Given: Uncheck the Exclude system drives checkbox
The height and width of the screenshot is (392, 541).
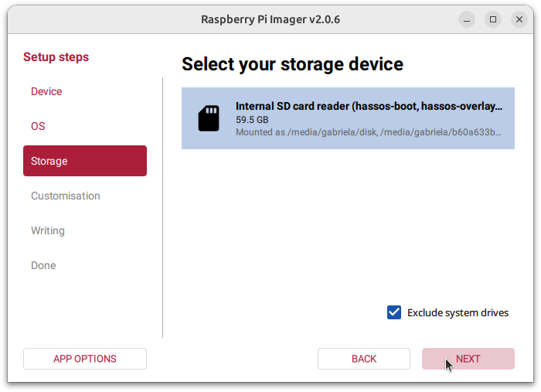Looking at the screenshot, I should point(394,312).
